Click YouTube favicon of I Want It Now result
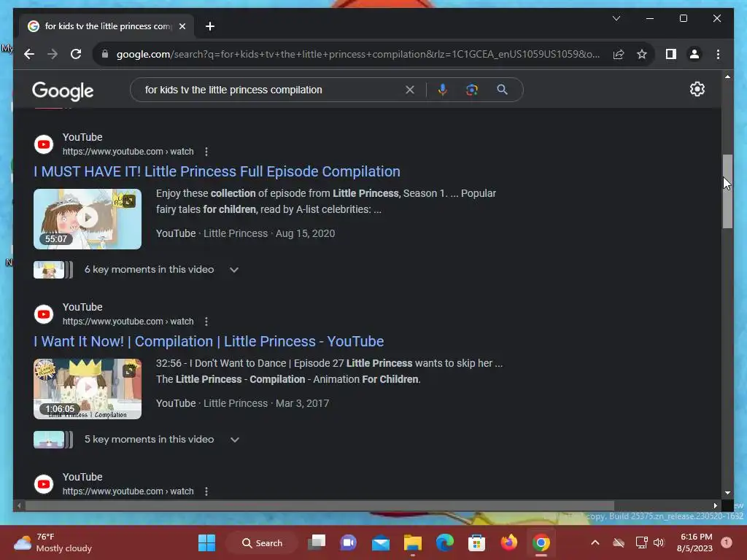This screenshot has width=747, height=560. point(44,314)
